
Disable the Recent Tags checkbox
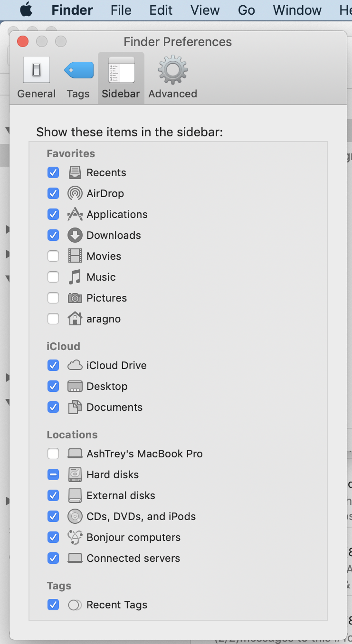[53, 605]
